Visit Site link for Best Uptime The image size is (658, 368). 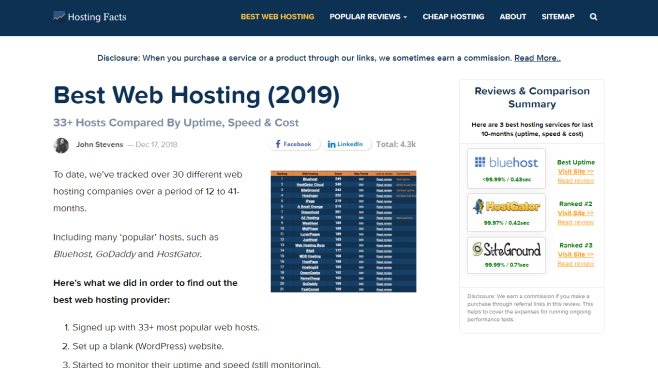[x=576, y=171]
